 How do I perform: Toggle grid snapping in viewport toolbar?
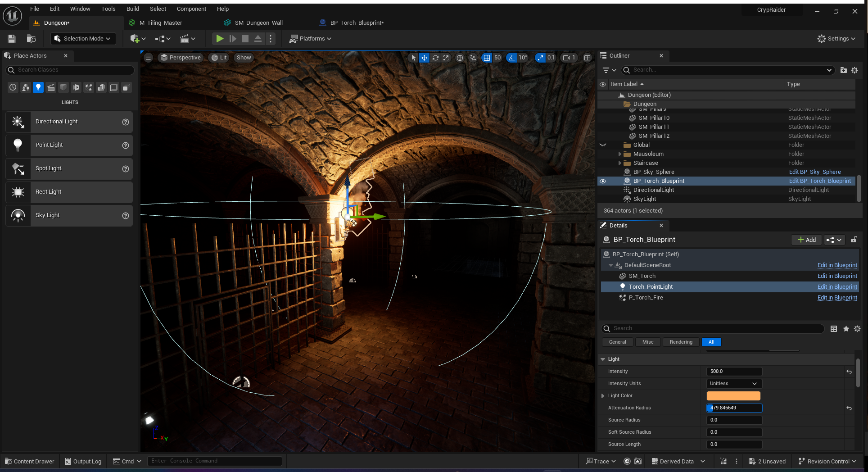pyautogui.click(x=487, y=58)
